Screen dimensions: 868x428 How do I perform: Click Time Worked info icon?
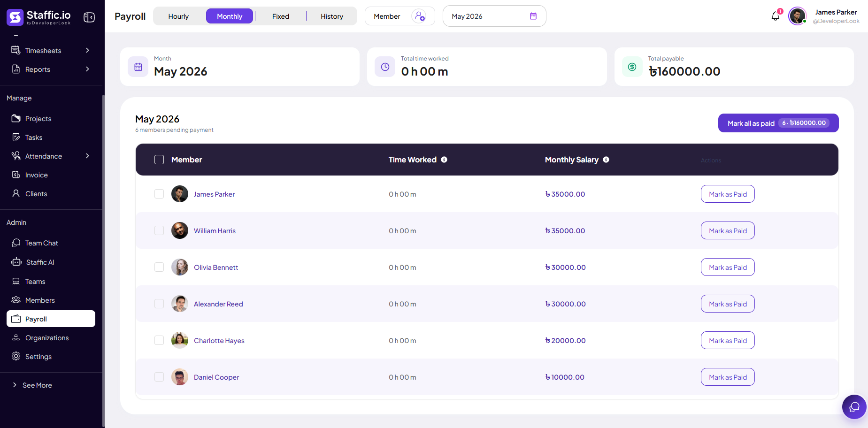click(444, 160)
